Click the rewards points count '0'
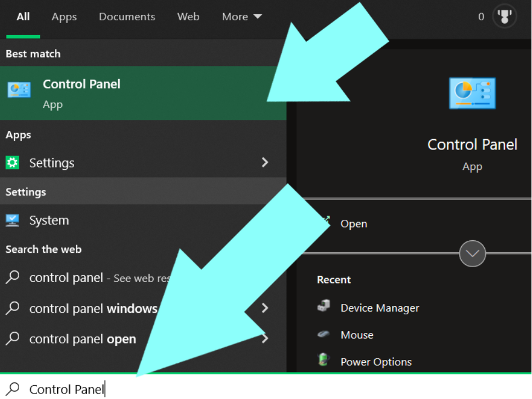 pyautogui.click(x=481, y=16)
